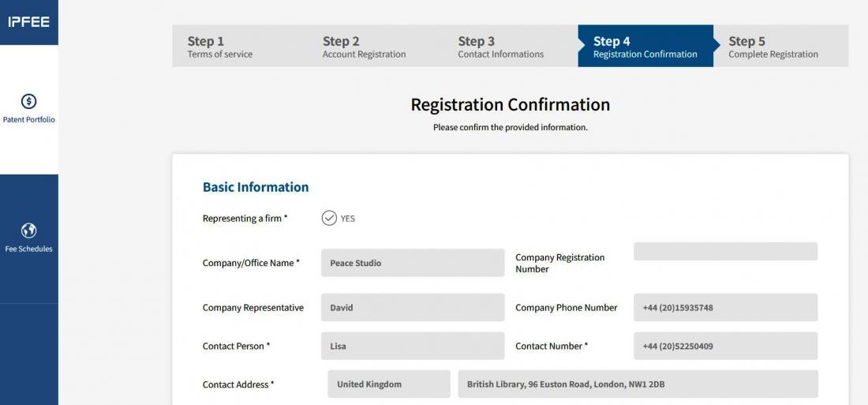868x405 pixels.
Task: Open the United Kingdom country field
Action: [x=388, y=384]
